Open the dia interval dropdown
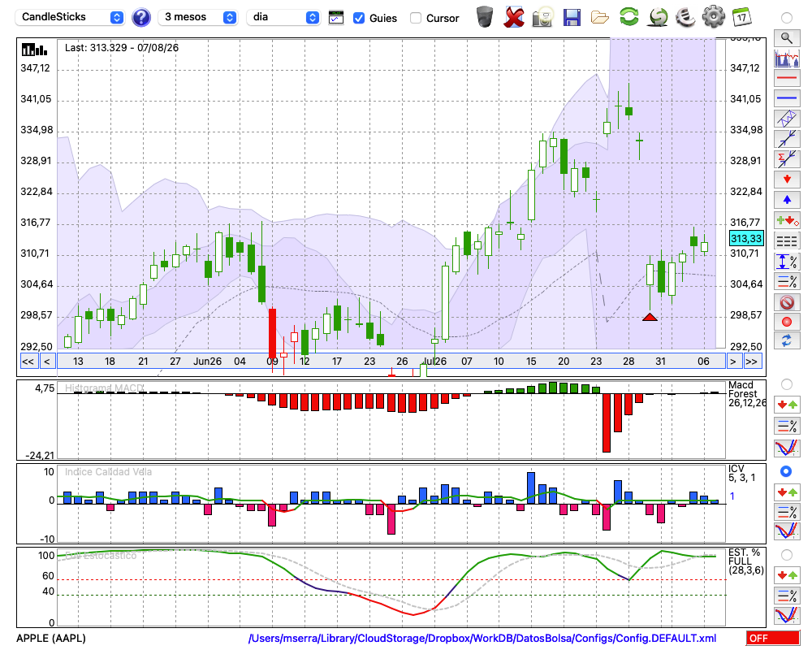The image size is (812, 650). (x=283, y=17)
